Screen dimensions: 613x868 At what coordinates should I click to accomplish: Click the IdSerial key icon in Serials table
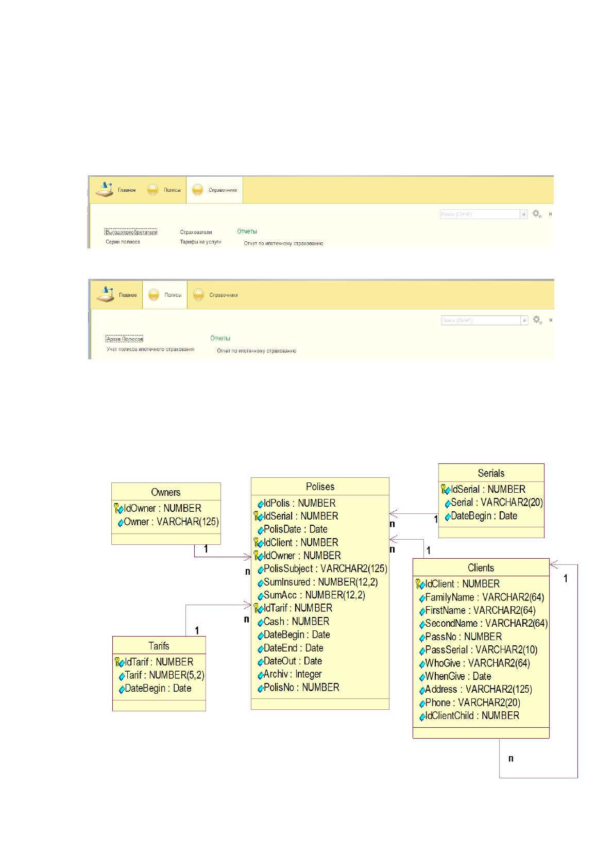[x=446, y=490]
